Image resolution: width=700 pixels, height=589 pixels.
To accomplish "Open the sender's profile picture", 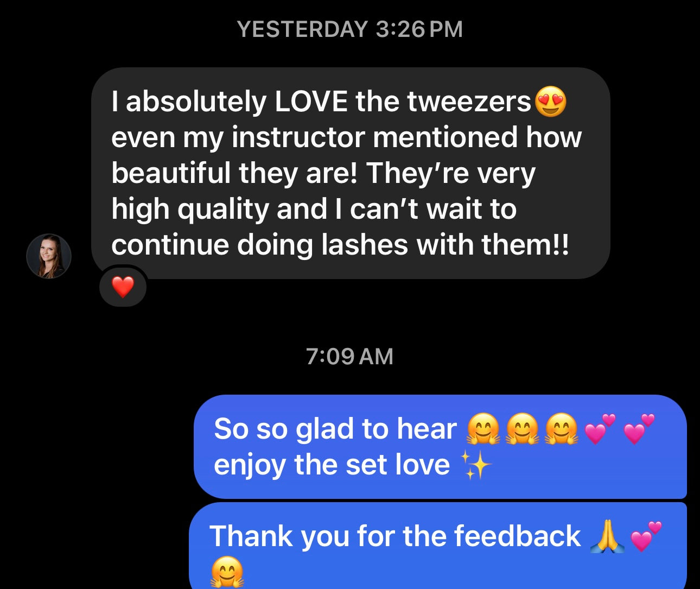I will 49,256.
